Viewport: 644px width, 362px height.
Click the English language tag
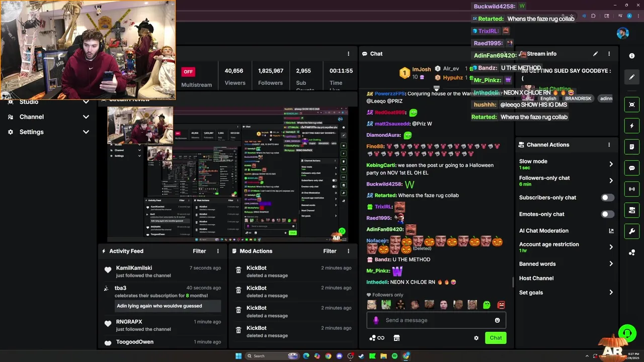pyautogui.click(x=548, y=99)
